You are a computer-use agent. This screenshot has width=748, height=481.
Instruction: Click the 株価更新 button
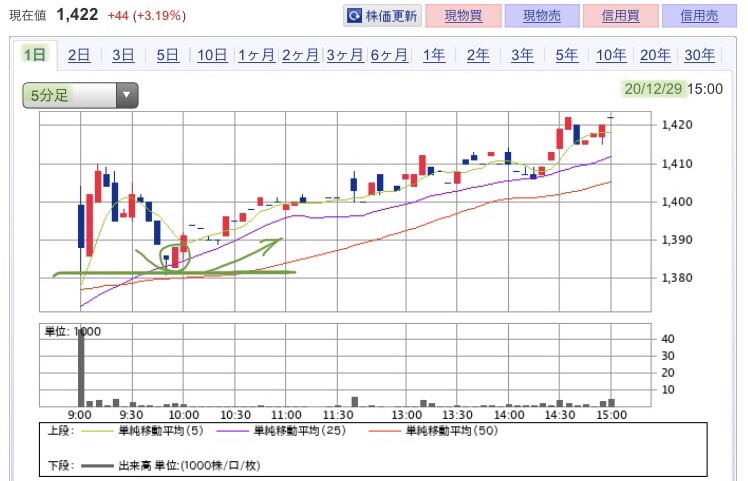pos(383,16)
